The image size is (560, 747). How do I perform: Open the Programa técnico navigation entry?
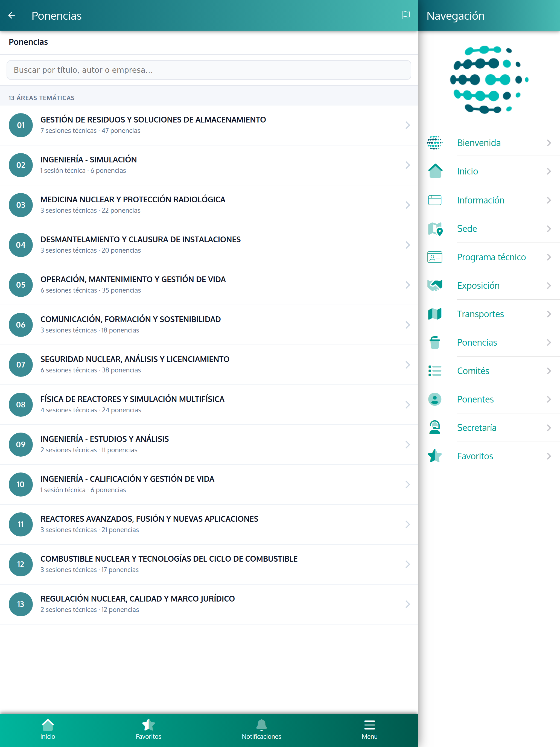489,257
